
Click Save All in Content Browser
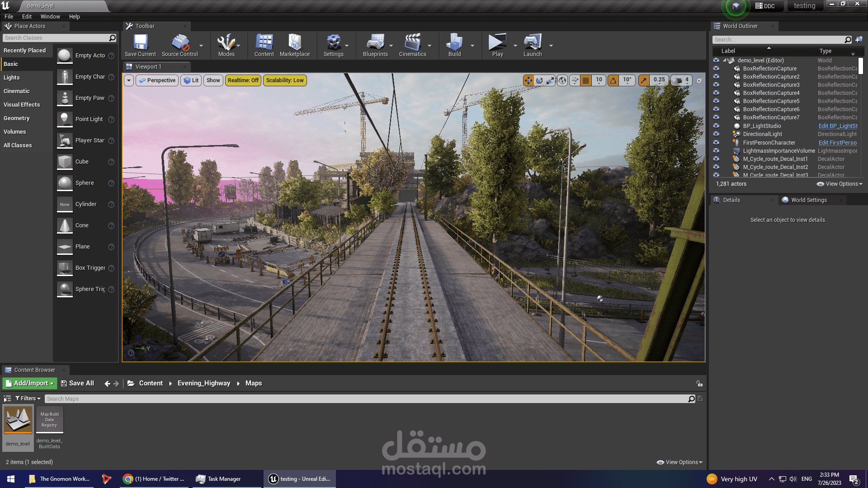pyautogui.click(x=77, y=383)
